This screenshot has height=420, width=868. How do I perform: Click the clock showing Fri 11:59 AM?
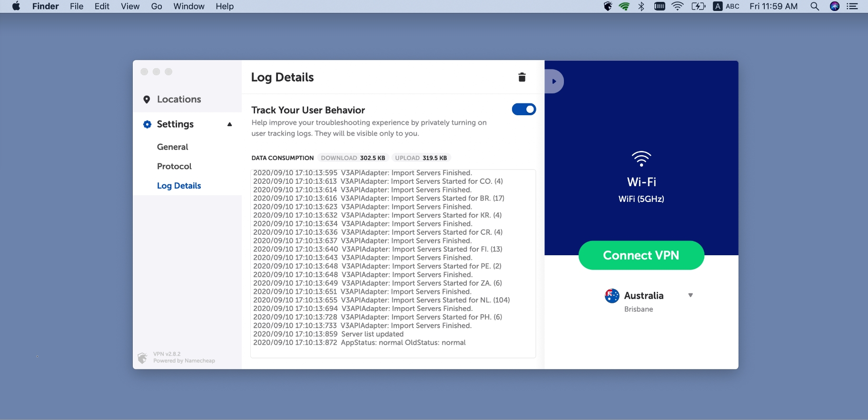coord(773,6)
